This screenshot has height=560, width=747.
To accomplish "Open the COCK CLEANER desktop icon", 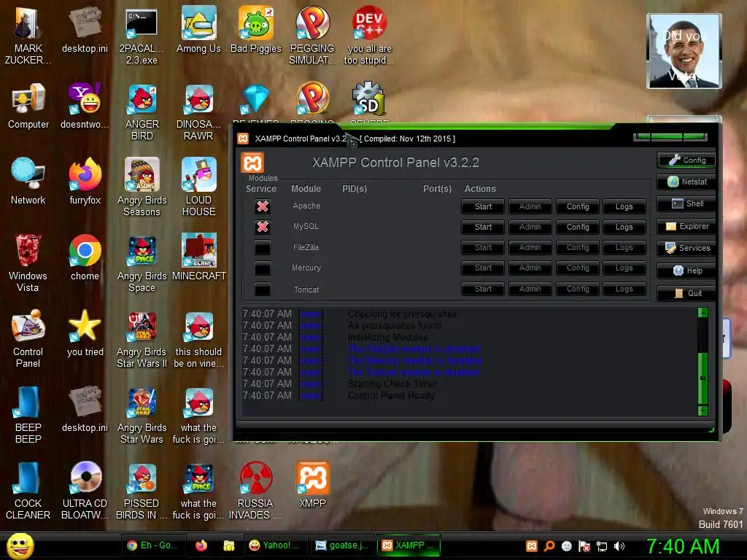I will (x=28, y=489).
